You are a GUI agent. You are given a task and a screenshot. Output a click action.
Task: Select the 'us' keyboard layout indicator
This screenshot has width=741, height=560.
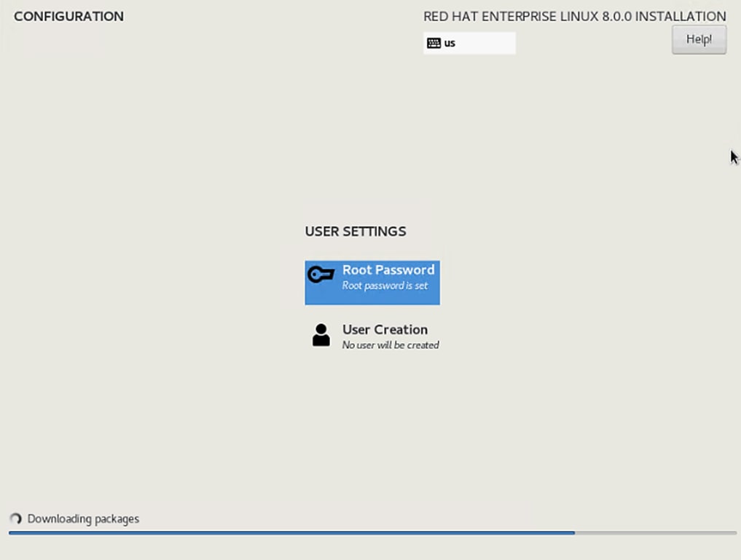click(468, 43)
